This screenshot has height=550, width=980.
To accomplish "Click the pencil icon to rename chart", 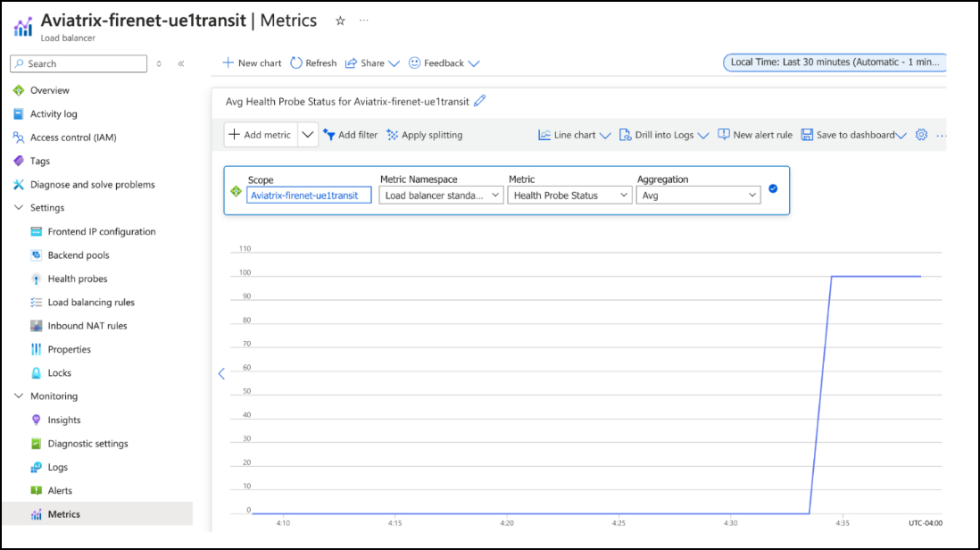I will (480, 101).
